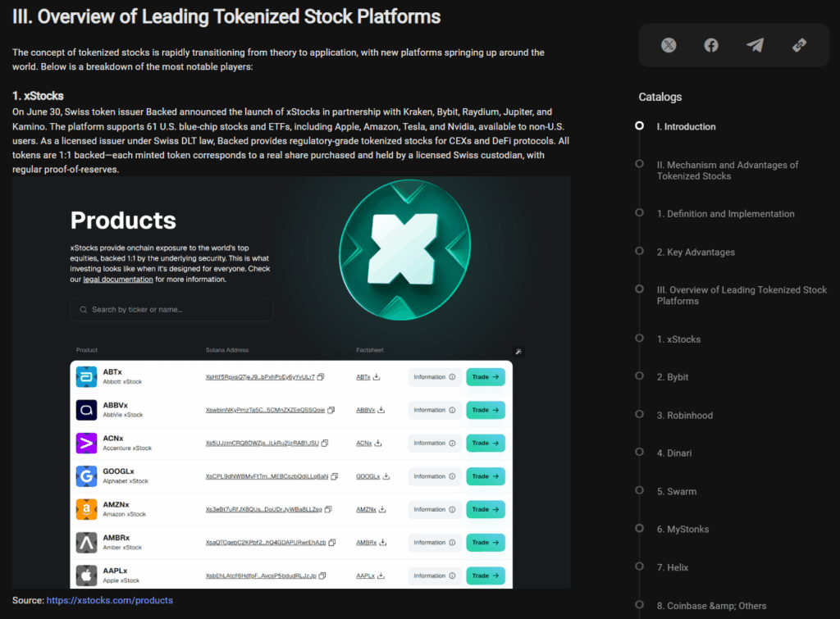840x619 pixels.
Task: Go to 8. Coinbase & Others section
Action: tap(711, 606)
